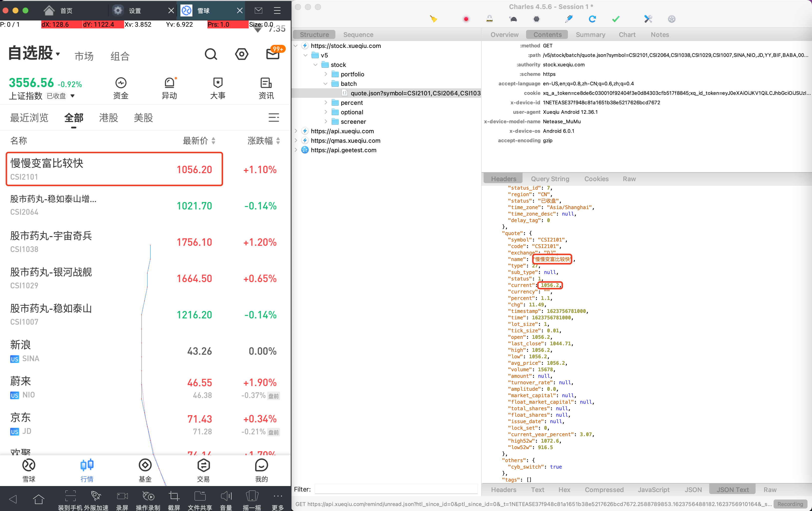This screenshot has width=812, height=511.
Task: Open the 资金 funds icon
Action: tap(121, 83)
